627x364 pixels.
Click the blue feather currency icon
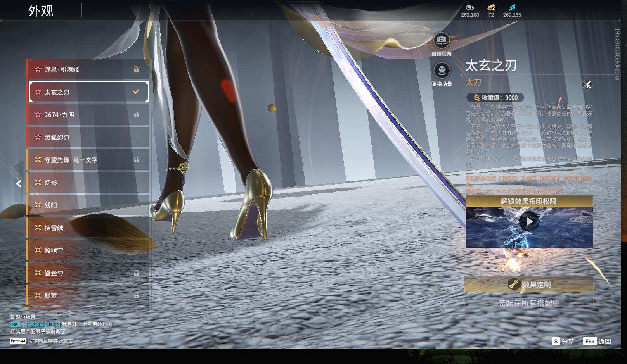click(x=512, y=7)
